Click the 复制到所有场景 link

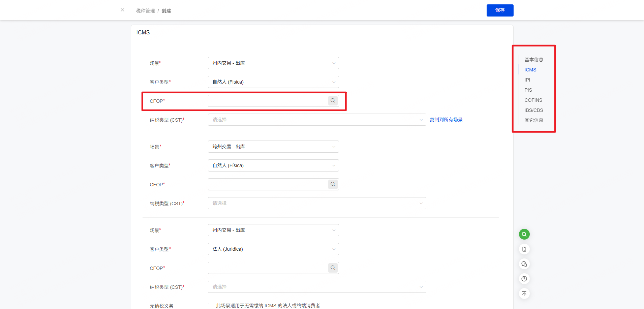(446, 120)
